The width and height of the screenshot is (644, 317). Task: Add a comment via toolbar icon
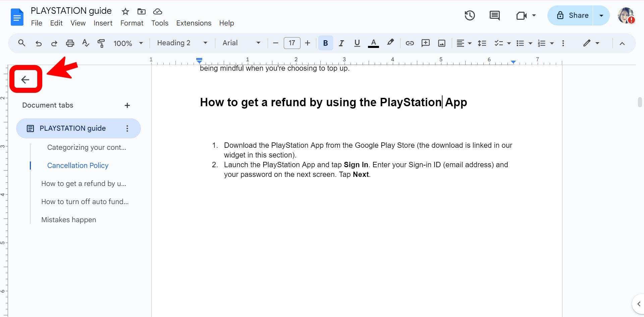tap(426, 43)
